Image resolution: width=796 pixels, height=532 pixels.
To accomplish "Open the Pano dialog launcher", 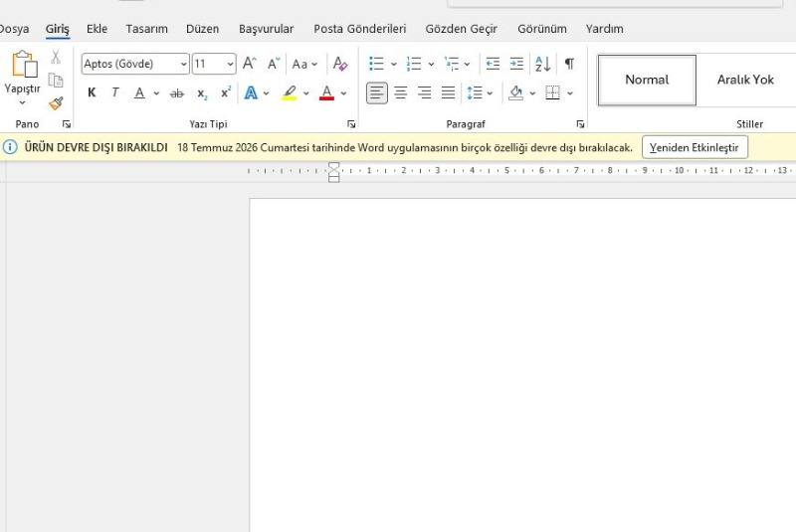I will click(x=67, y=124).
